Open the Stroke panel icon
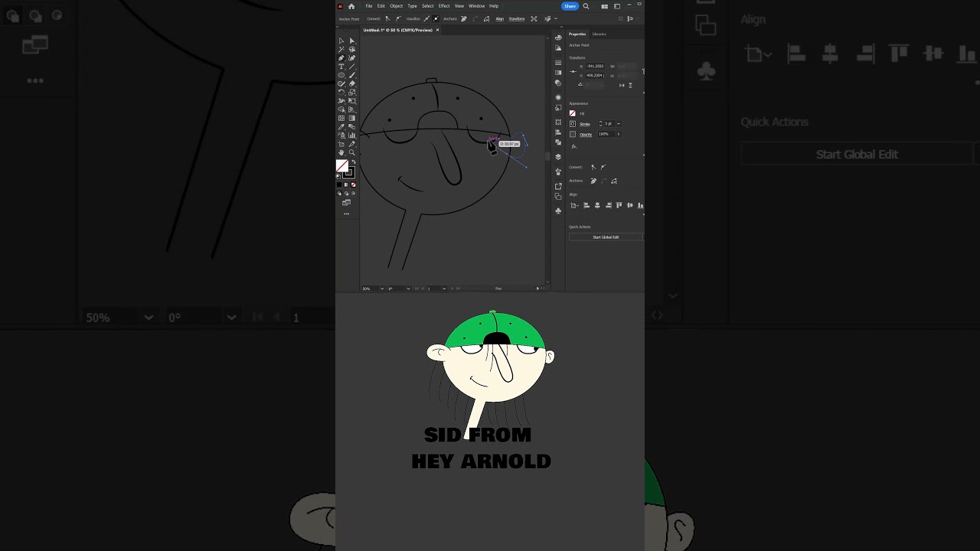980x551 pixels. (x=558, y=62)
